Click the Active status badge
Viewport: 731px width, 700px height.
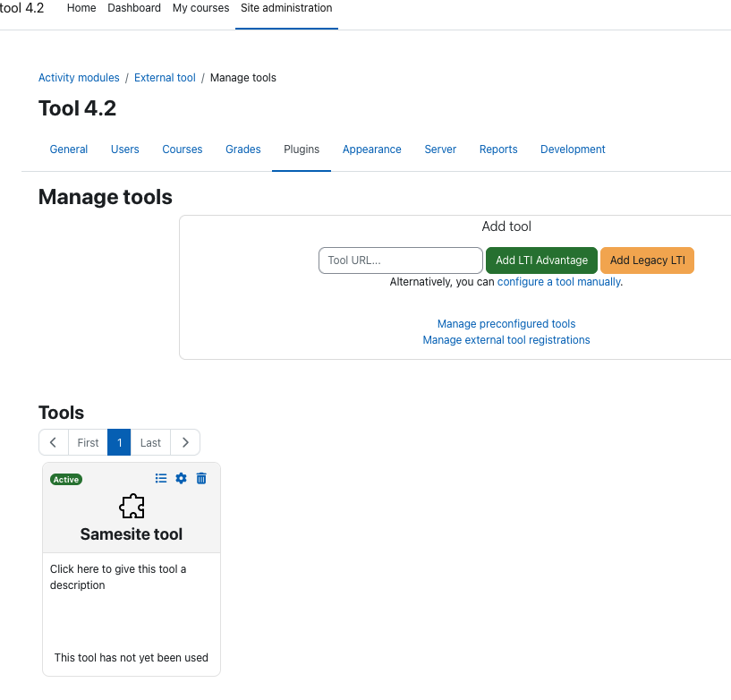(x=66, y=480)
